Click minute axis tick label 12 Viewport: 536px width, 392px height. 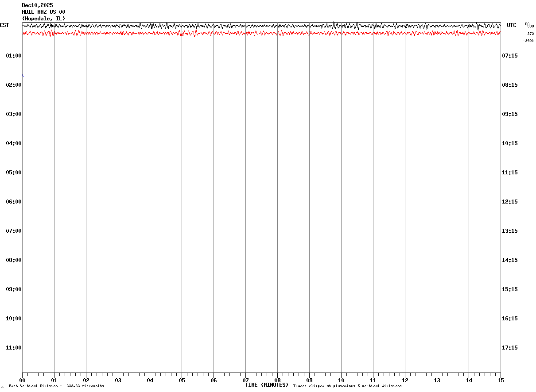[405, 380]
